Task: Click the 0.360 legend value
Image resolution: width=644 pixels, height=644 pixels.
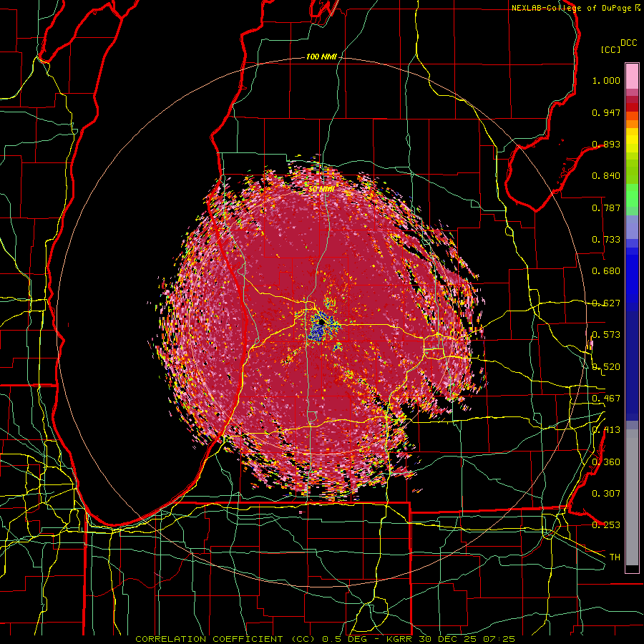Action: 606,462
